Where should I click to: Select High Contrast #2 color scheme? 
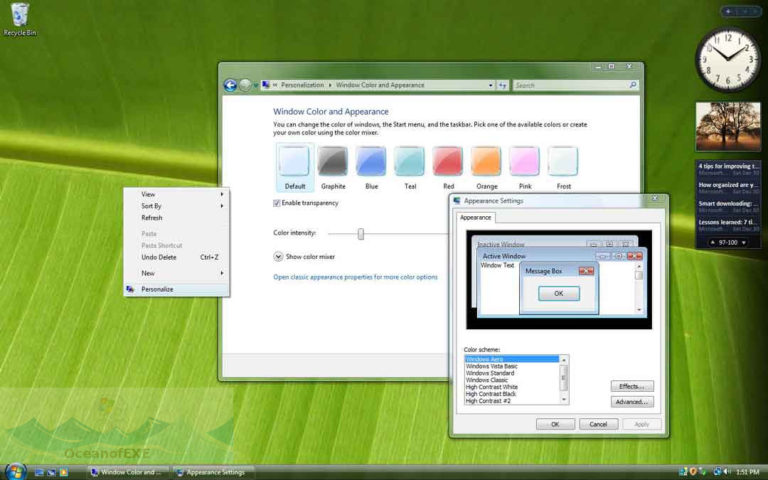pos(512,401)
